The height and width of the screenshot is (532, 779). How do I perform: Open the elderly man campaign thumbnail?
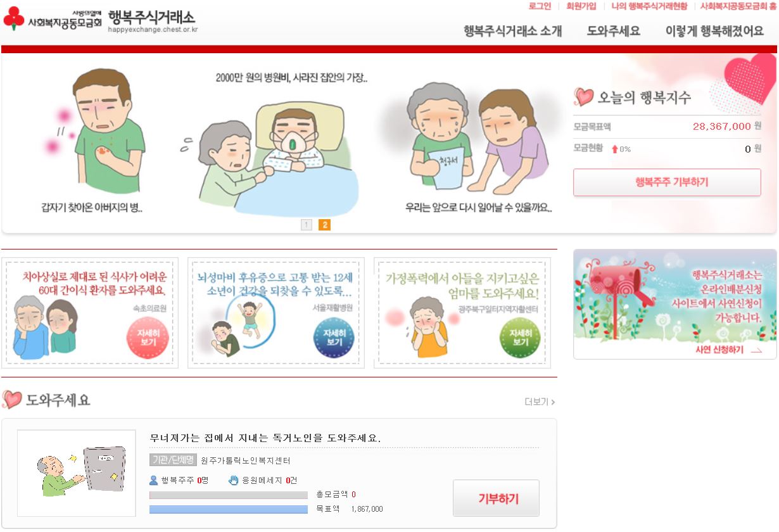[x=76, y=473]
